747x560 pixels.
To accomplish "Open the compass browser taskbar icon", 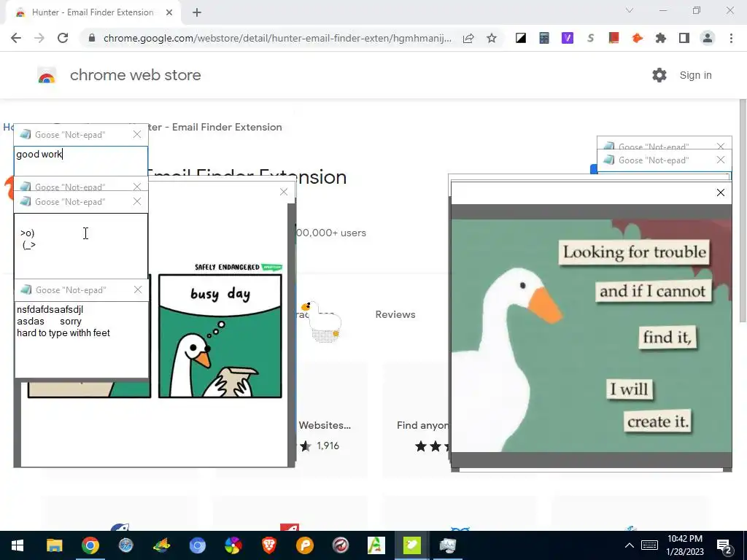I will point(125,545).
